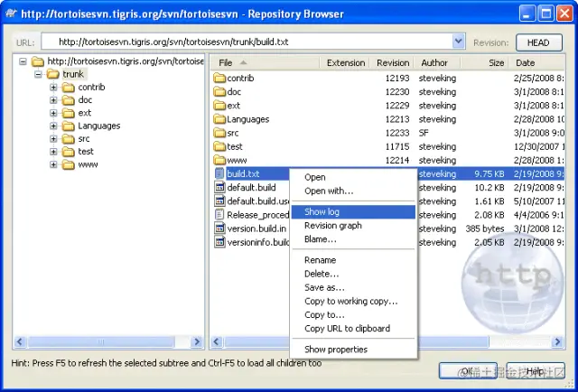
Task: Choose Open with... from context menu
Action: click(353, 191)
